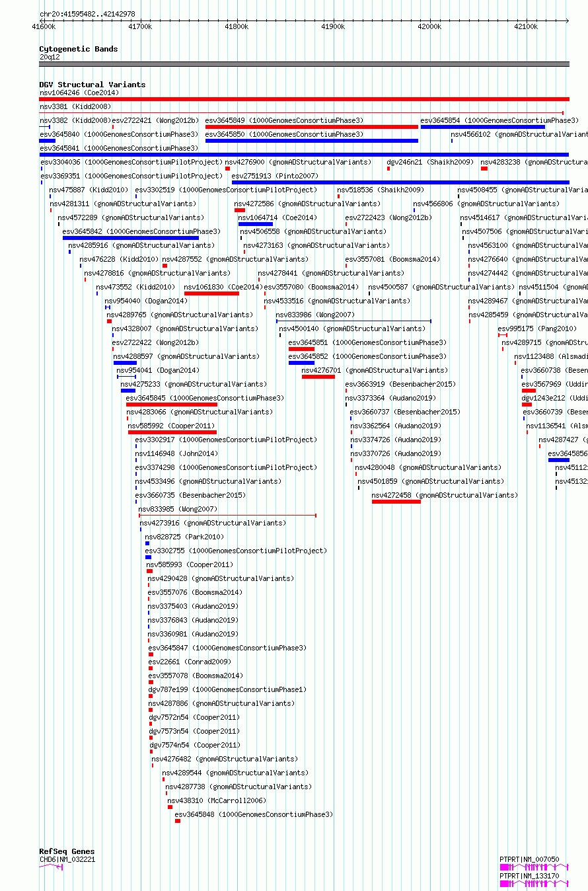Open nsv828725 (Park2010) variant
The width and height of the screenshot is (588, 891).
point(184,537)
